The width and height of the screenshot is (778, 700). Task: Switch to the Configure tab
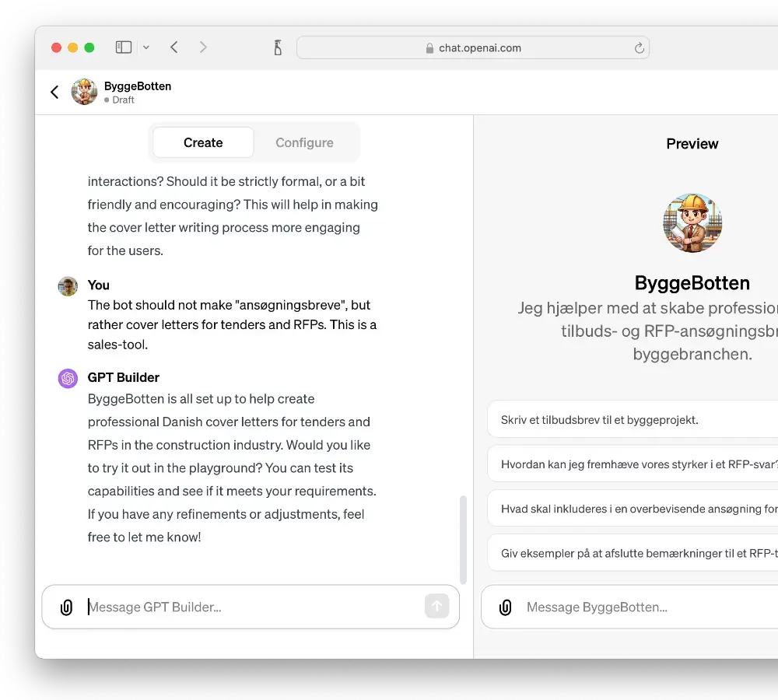click(304, 143)
